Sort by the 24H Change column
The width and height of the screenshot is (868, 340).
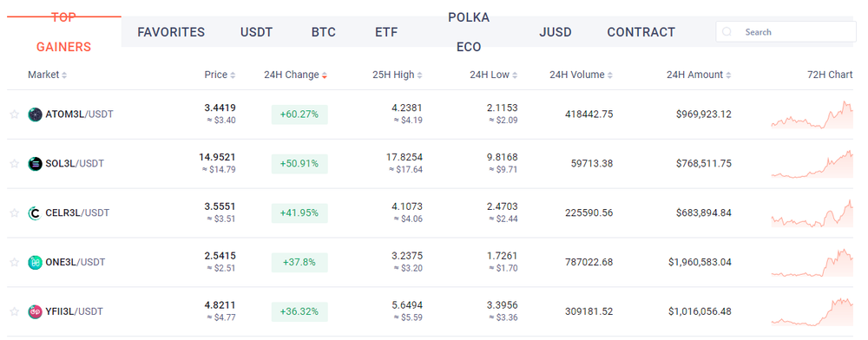pos(296,75)
